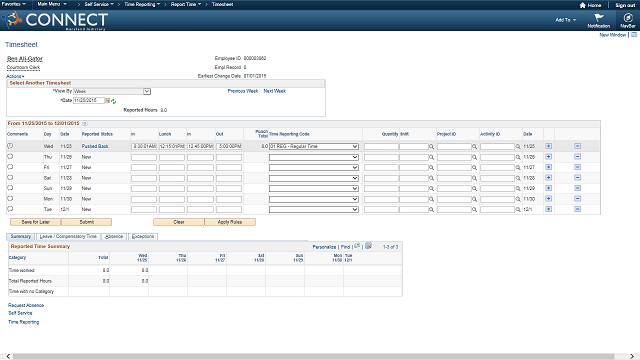Expand Time Reporting Code dropdown for Wed 11/25

[x=355, y=147]
